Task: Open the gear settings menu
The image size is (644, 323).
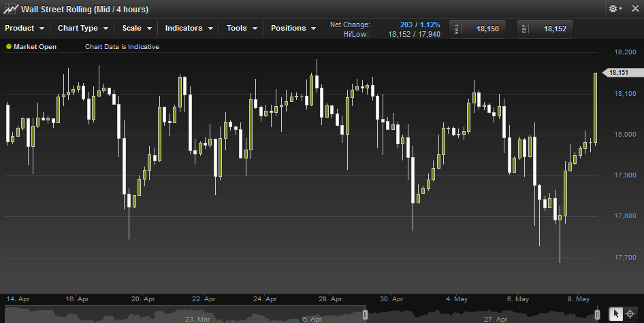Action: [615, 9]
